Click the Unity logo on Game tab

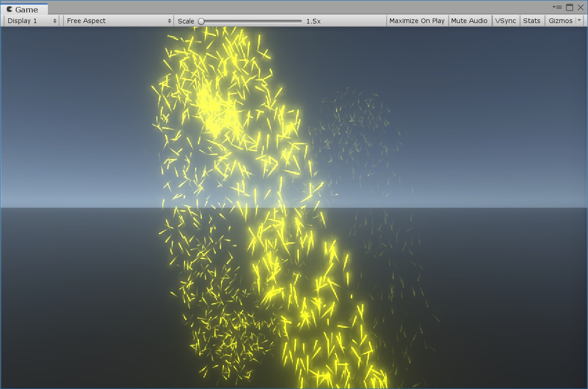(x=9, y=9)
